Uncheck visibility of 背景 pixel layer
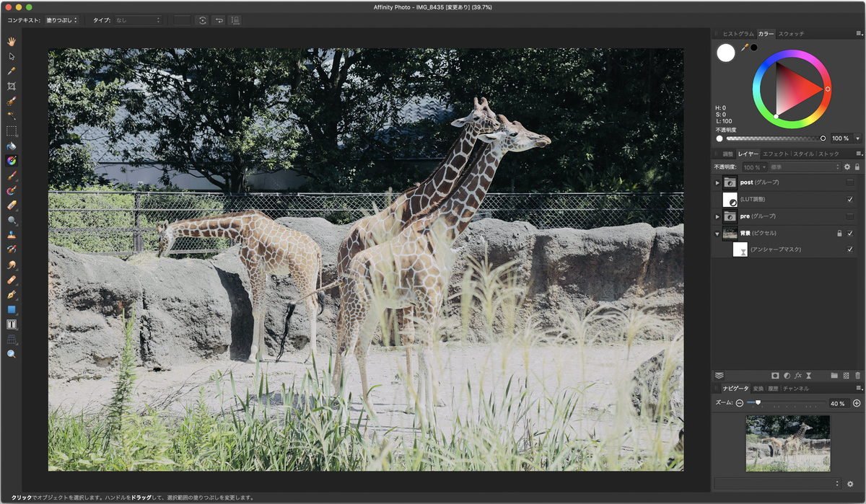This screenshot has width=866, height=504. click(x=849, y=233)
